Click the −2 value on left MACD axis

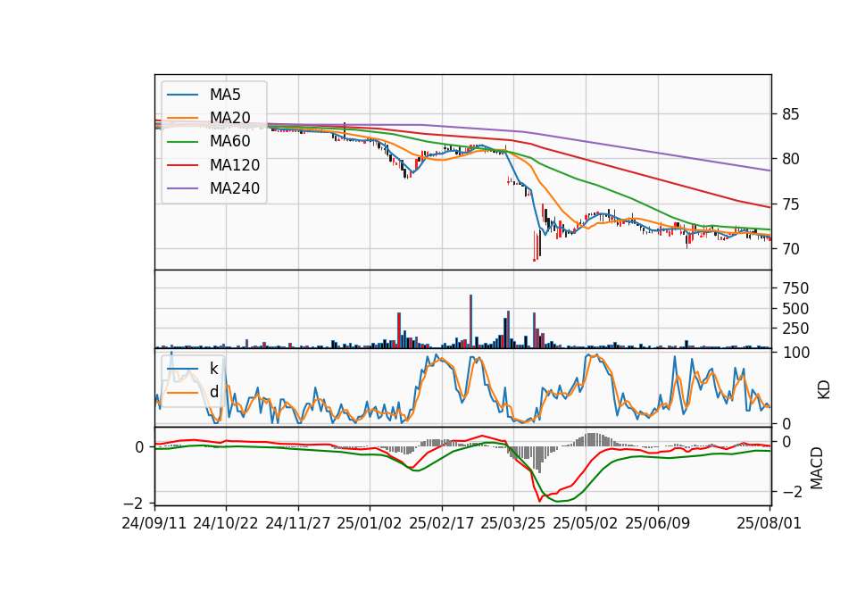tap(133, 503)
